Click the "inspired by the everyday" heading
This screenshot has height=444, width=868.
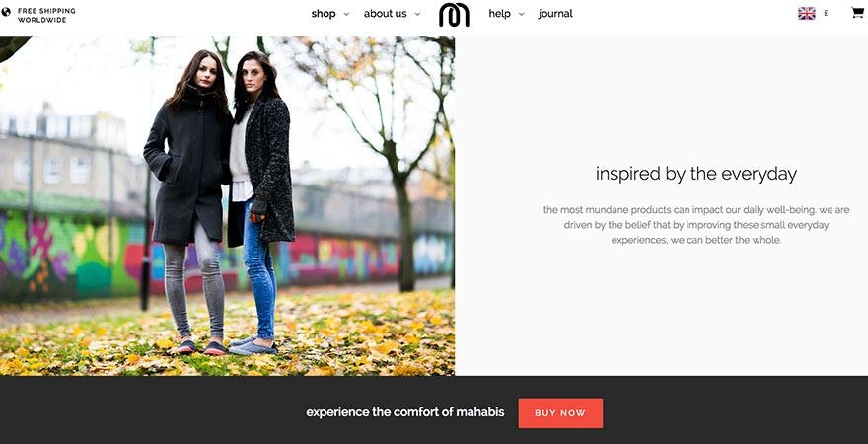coord(696,174)
